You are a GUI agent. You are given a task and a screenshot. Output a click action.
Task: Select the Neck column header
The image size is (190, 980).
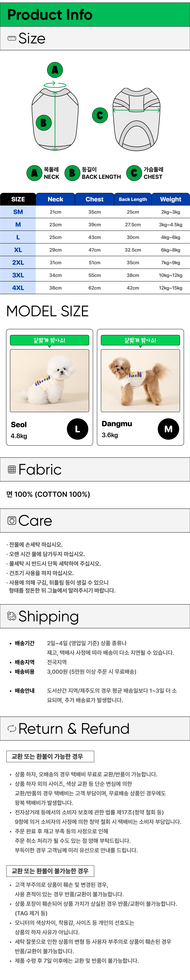coord(56,199)
